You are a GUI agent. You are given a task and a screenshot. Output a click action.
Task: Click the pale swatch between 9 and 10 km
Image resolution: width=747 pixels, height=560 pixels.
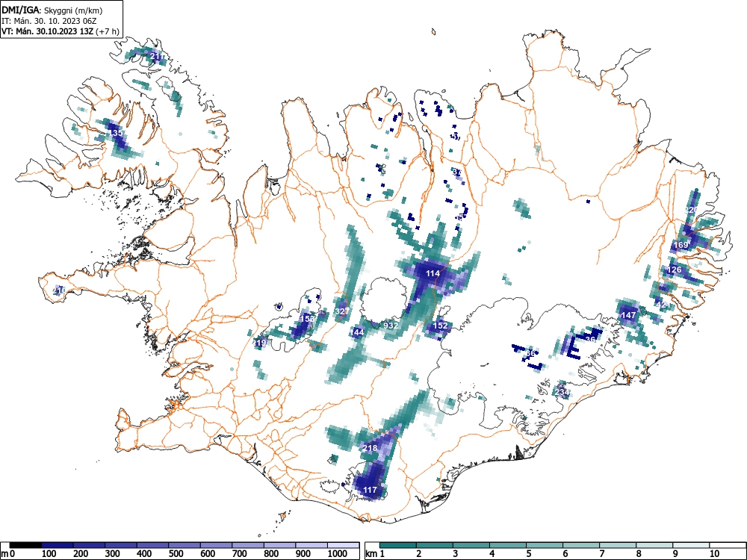click(691, 545)
